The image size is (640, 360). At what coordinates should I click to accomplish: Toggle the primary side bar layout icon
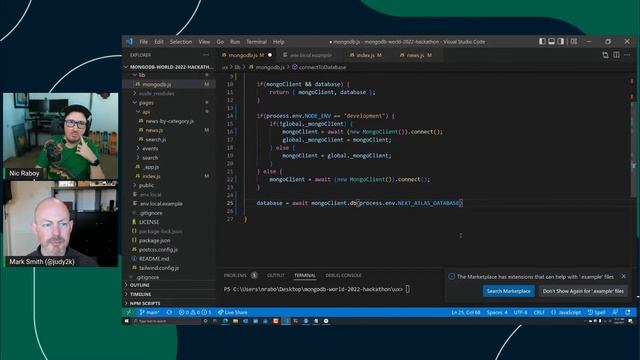point(542,41)
